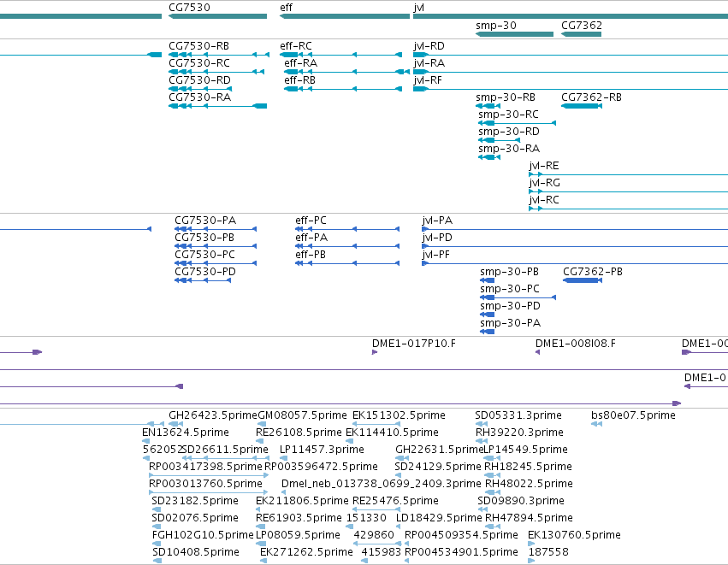Viewport: 728px width, 565px height.
Task: Click the smp-30-PC protein label
Action: tap(510, 289)
